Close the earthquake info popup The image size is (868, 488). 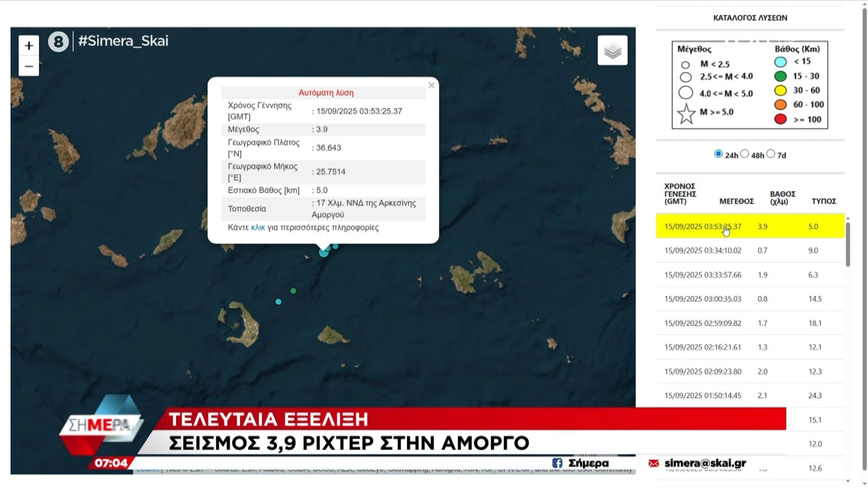point(431,85)
